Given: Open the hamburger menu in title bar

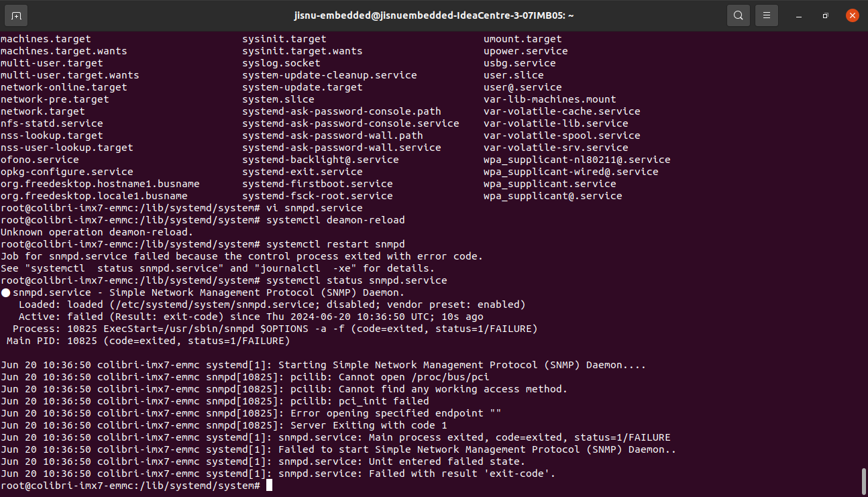Looking at the screenshot, I should [x=766, y=15].
